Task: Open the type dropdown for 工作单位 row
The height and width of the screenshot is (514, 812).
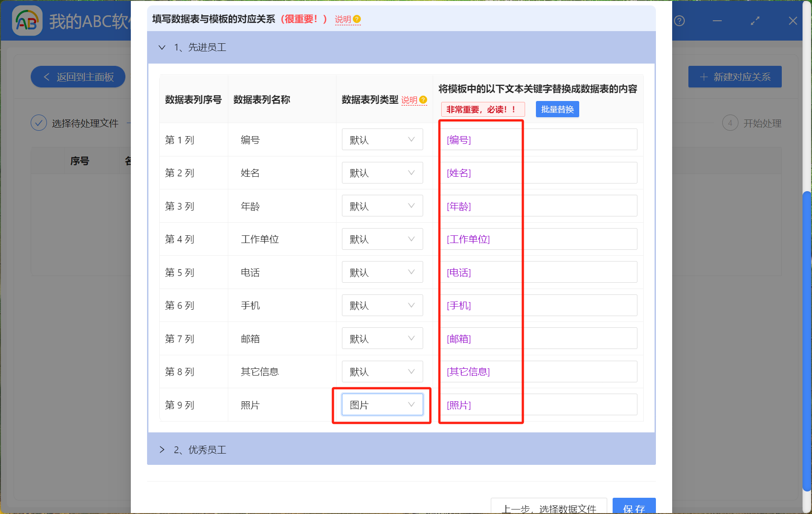Action: (x=382, y=239)
